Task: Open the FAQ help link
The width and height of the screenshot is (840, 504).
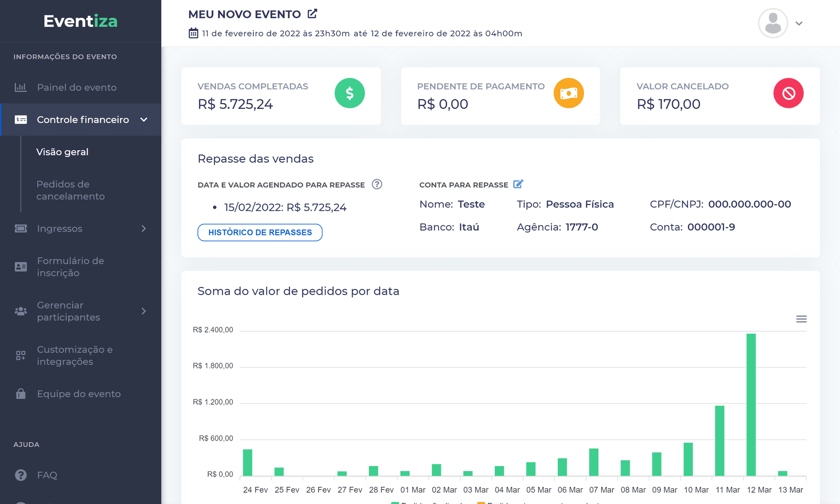Action: pyautogui.click(x=47, y=475)
